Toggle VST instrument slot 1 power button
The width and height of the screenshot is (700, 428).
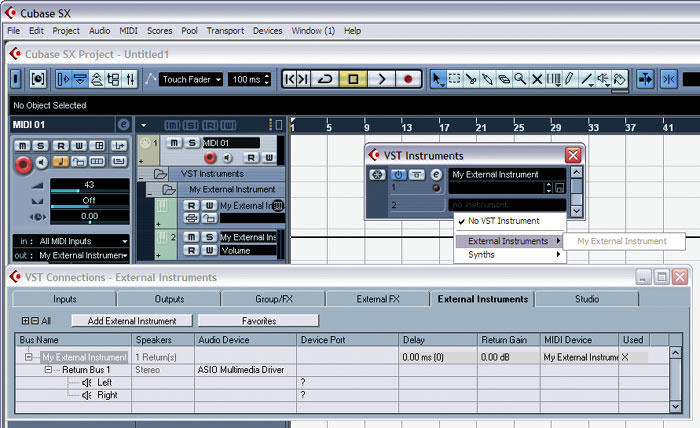398,175
